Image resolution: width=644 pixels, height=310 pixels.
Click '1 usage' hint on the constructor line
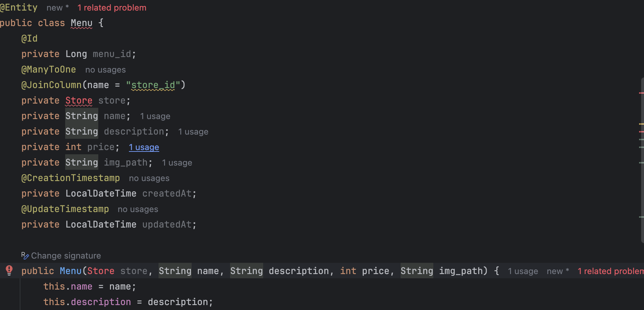(523, 271)
